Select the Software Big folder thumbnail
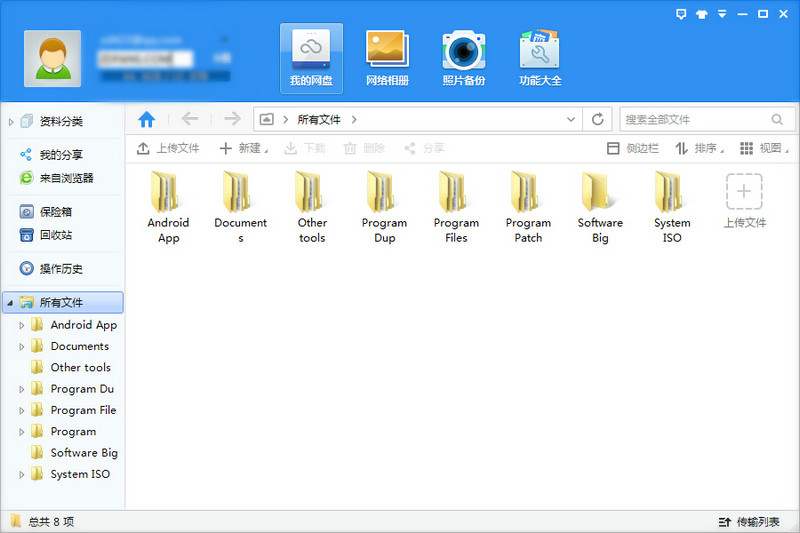 pyautogui.click(x=600, y=207)
